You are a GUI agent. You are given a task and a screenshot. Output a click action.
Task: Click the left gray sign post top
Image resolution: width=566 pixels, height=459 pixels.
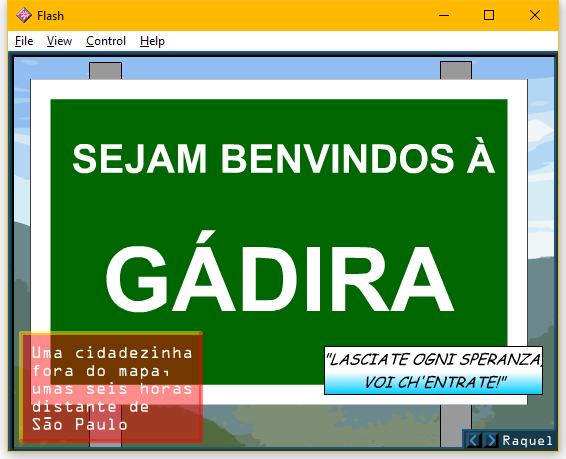(x=105, y=71)
